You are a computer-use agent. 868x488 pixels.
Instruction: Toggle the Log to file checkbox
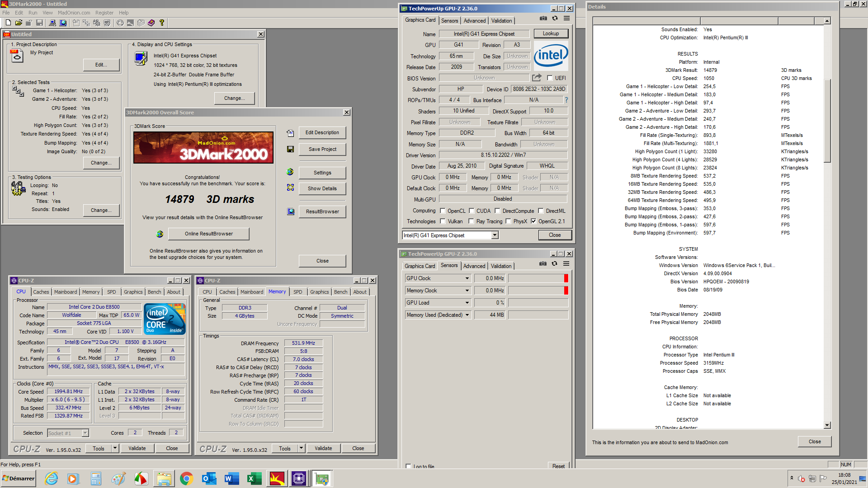(409, 466)
